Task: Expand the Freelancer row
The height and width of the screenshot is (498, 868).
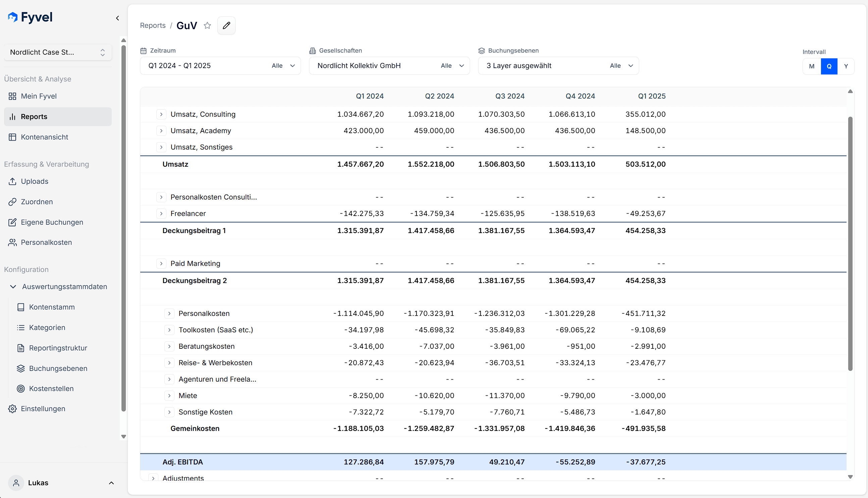Action: tap(161, 213)
